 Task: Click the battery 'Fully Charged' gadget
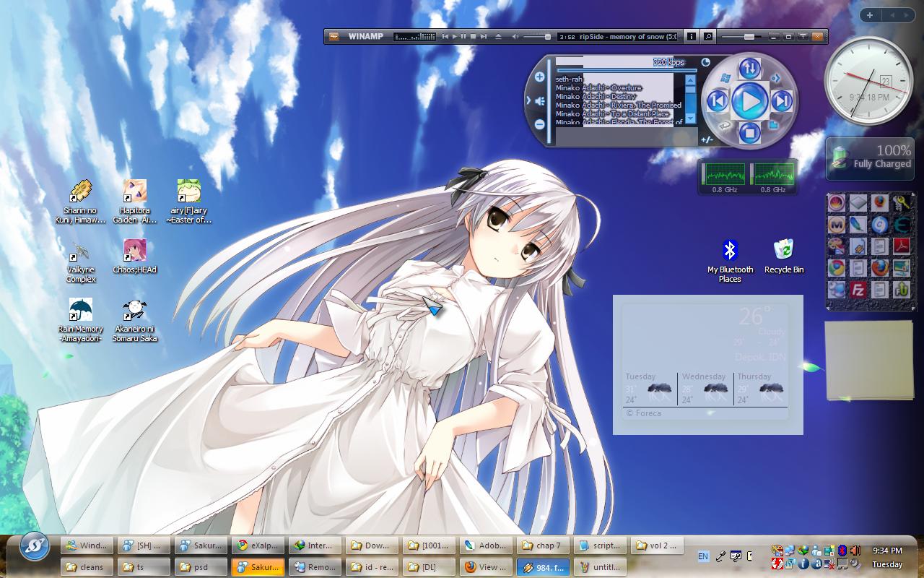[x=870, y=158]
